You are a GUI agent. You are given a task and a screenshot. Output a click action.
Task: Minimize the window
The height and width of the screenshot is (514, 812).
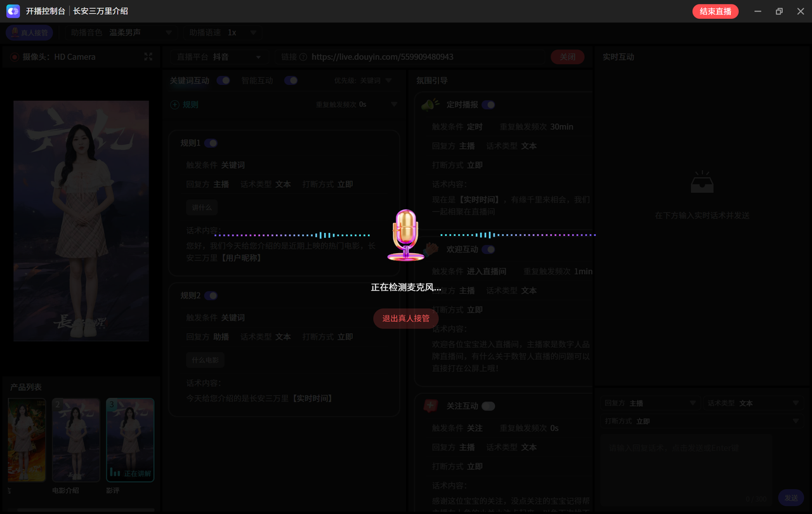point(757,11)
